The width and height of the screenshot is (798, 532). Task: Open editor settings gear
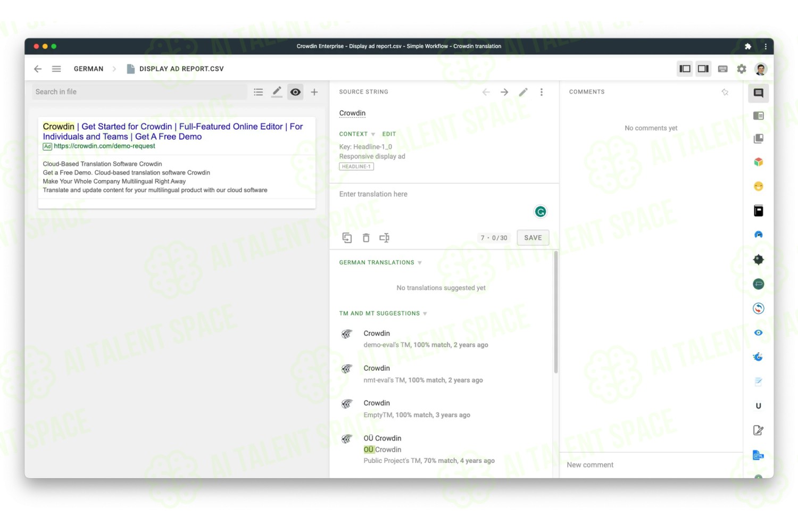point(742,69)
